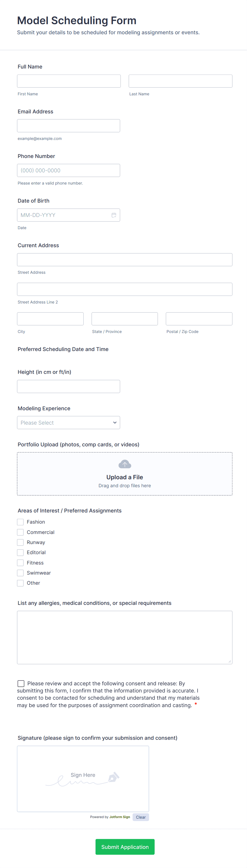Check the Swimwear interest checkbox

coord(20,572)
